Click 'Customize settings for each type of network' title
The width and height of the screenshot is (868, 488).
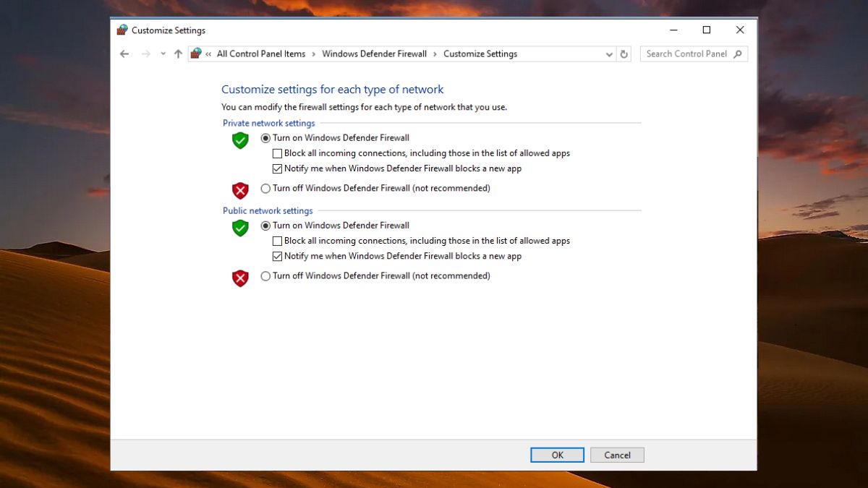tap(333, 90)
